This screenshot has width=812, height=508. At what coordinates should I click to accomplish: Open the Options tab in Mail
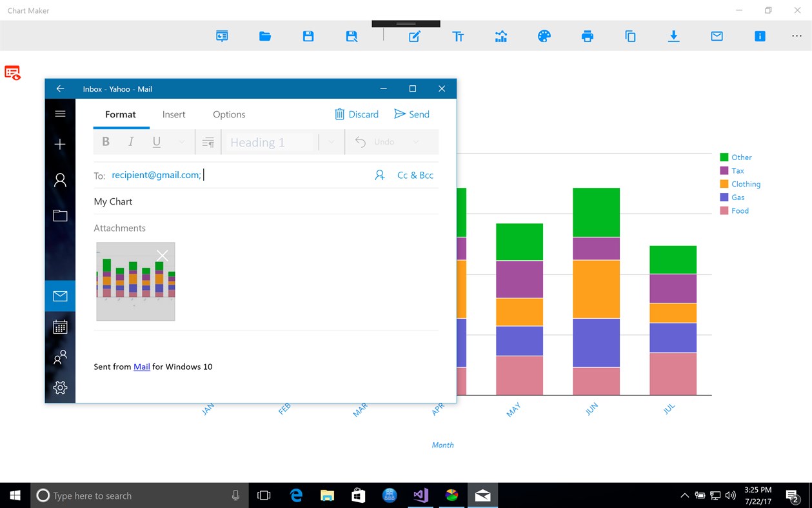click(229, 114)
